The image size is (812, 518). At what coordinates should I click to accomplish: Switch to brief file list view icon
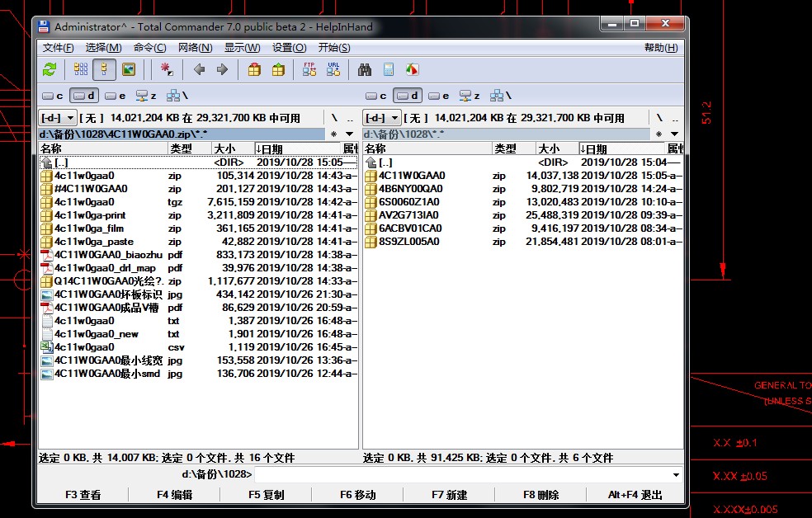pyautogui.click(x=81, y=69)
